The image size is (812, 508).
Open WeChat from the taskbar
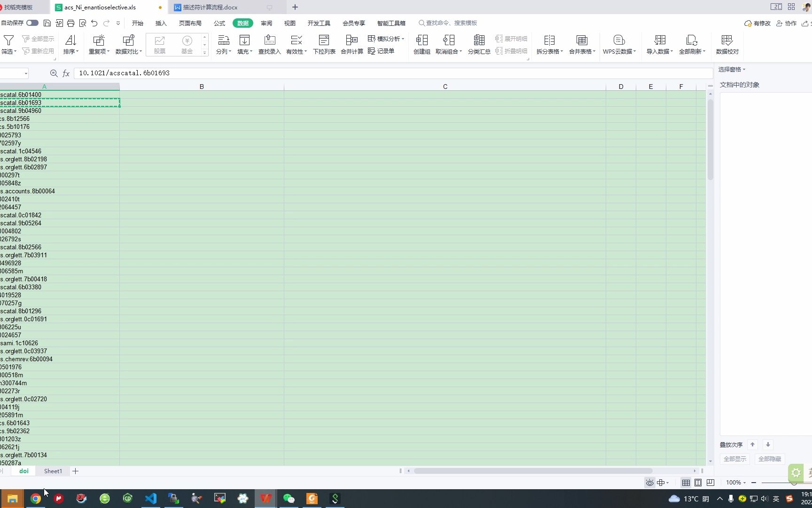[289, 499]
